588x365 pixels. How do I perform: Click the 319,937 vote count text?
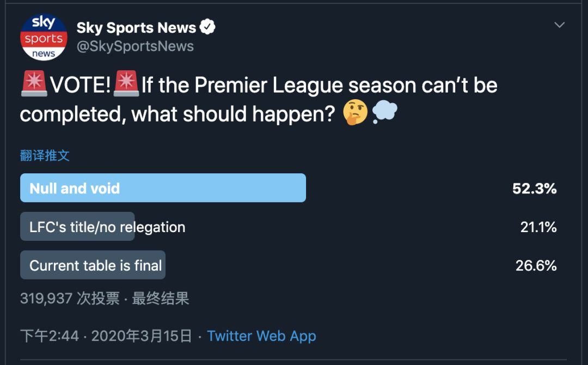coord(46,298)
